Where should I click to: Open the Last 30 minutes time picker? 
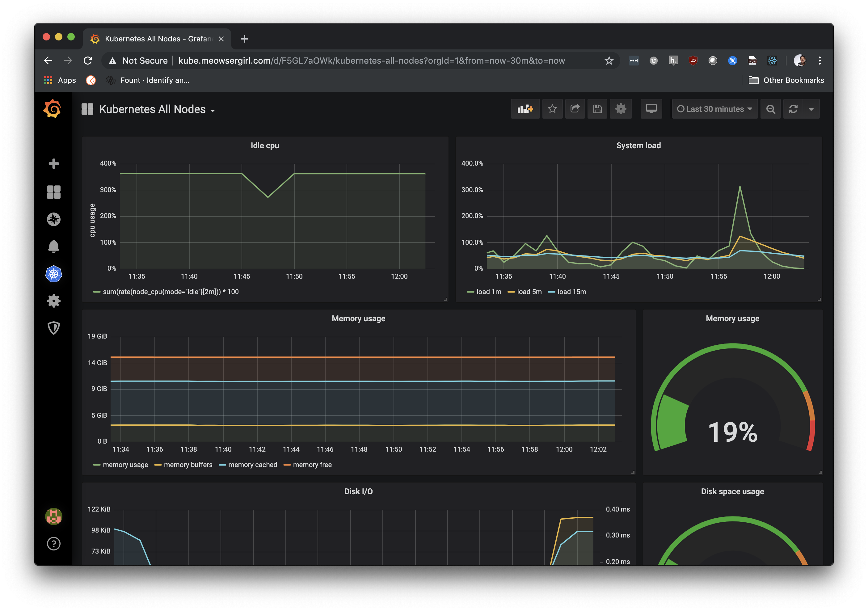coord(714,109)
